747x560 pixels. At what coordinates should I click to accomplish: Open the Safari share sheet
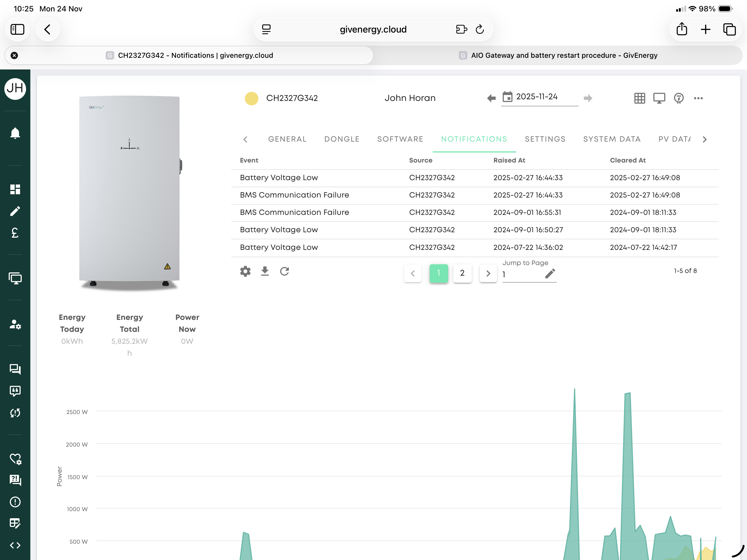point(682,29)
